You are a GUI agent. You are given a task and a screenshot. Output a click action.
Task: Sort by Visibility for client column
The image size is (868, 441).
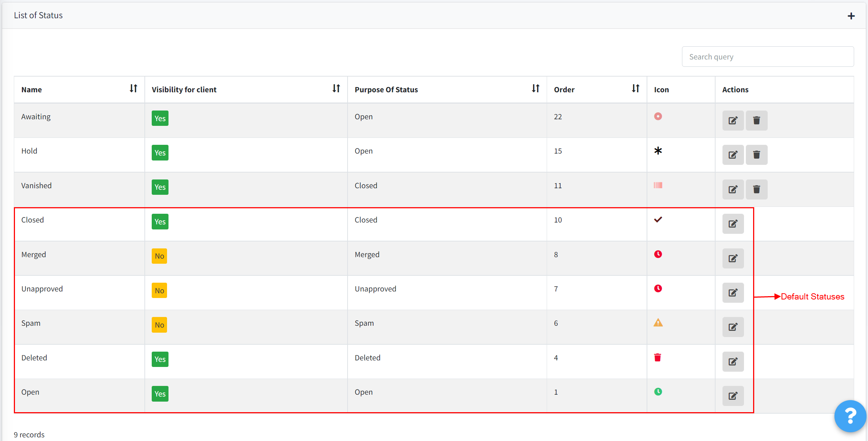coord(336,89)
